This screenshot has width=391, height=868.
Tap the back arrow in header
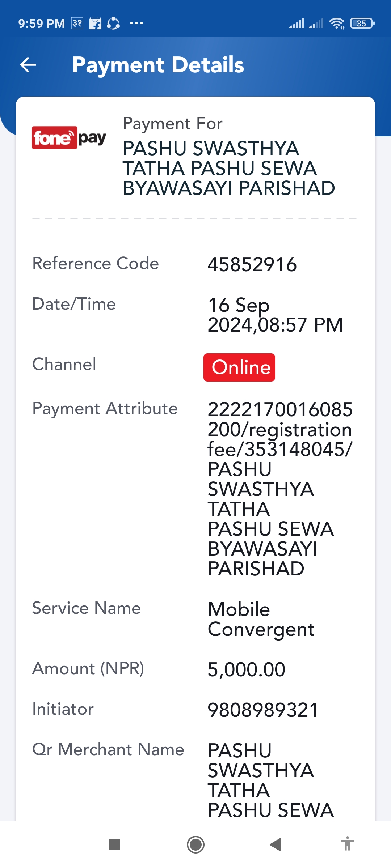[28, 65]
